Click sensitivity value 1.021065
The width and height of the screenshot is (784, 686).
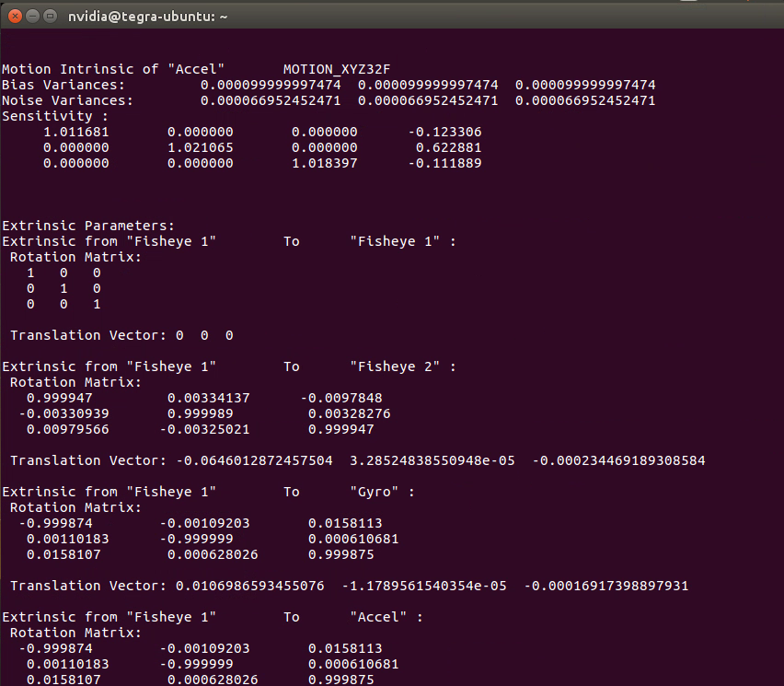point(200,147)
